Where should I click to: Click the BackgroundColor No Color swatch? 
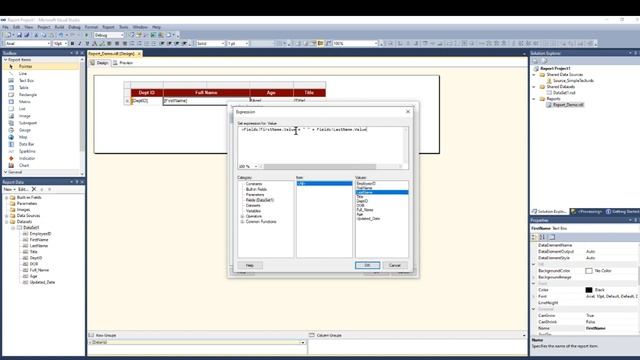[589, 271]
